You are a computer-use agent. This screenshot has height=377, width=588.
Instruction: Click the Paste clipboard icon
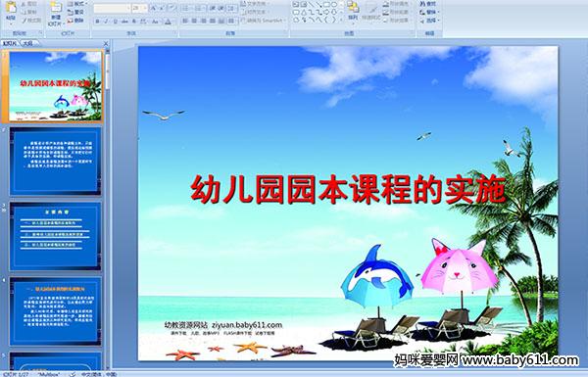(11, 7)
